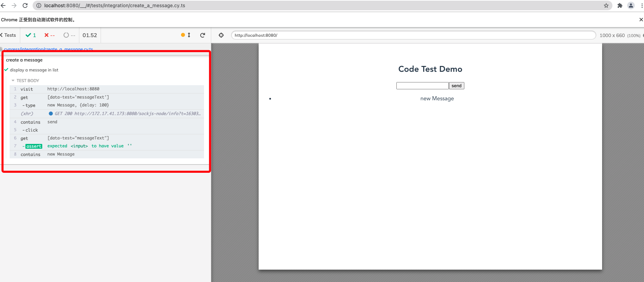
Task: Rerun all tests with the reload icon
Action: [203, 35]
